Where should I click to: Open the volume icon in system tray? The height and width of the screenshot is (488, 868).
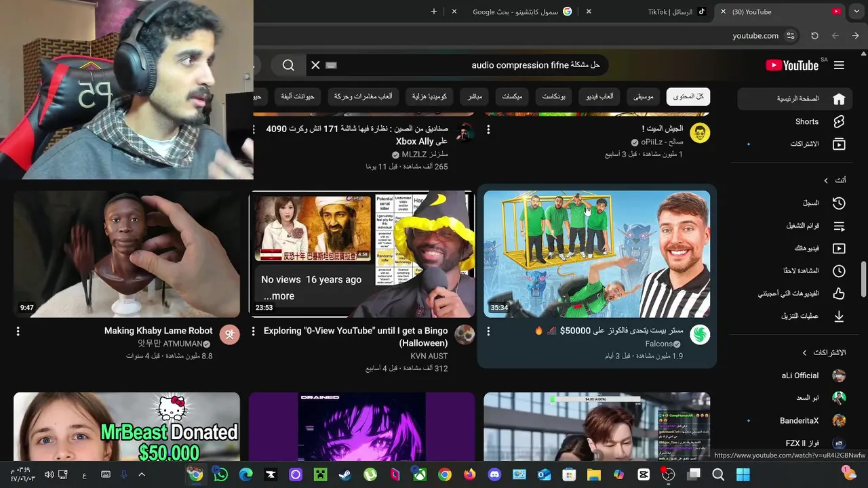tap(48, 474)
